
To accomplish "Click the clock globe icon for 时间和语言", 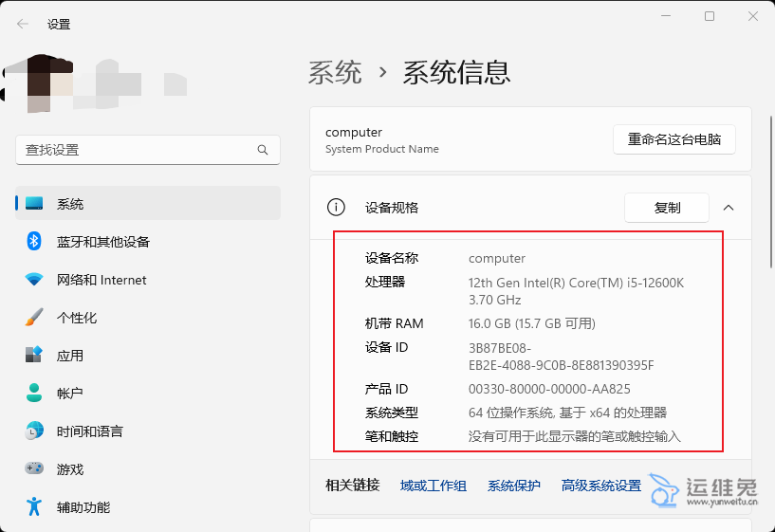I will click(x=34, y=431).
